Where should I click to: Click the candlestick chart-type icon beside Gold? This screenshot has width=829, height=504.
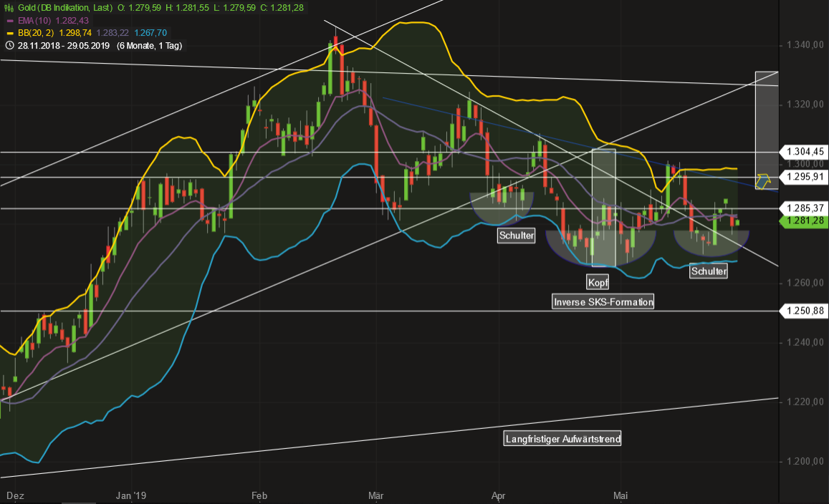pyautogui.click(x=9, y=7)
